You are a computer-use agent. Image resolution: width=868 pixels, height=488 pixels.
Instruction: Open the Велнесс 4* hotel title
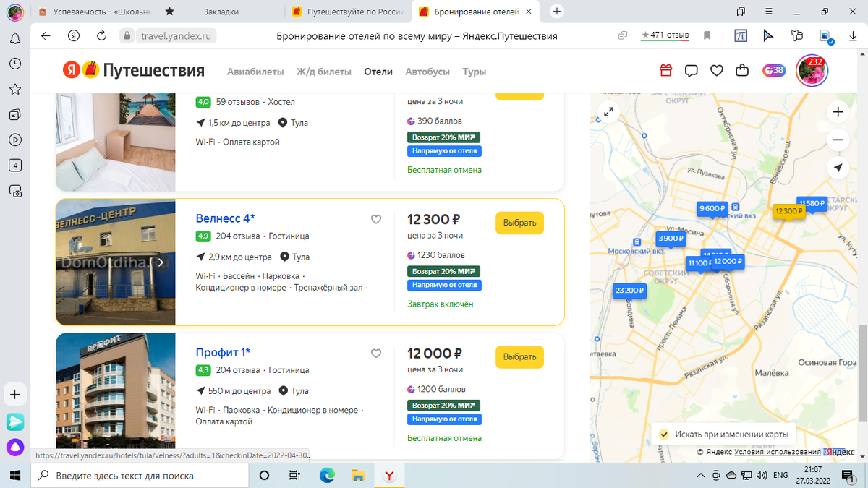[225, 218]
